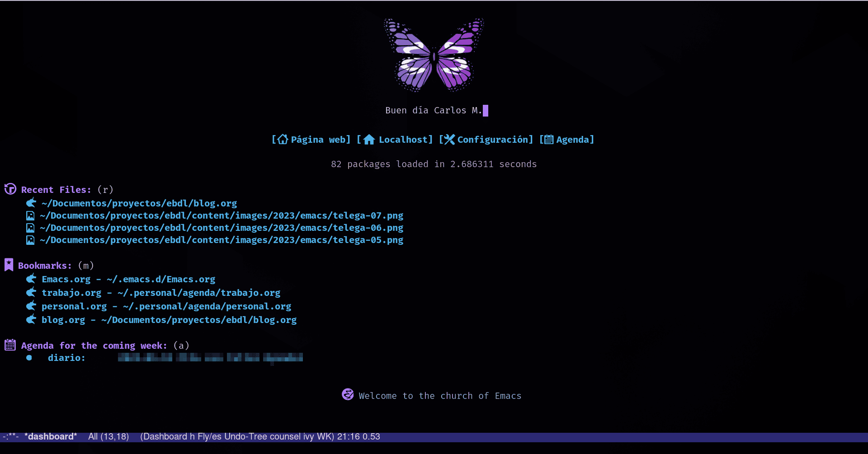Open recent file ~/Documentos/proyectos/ebdl/blog.org
Image resolution: width=868 pixels, height=454 pixels.
(139, 203)
